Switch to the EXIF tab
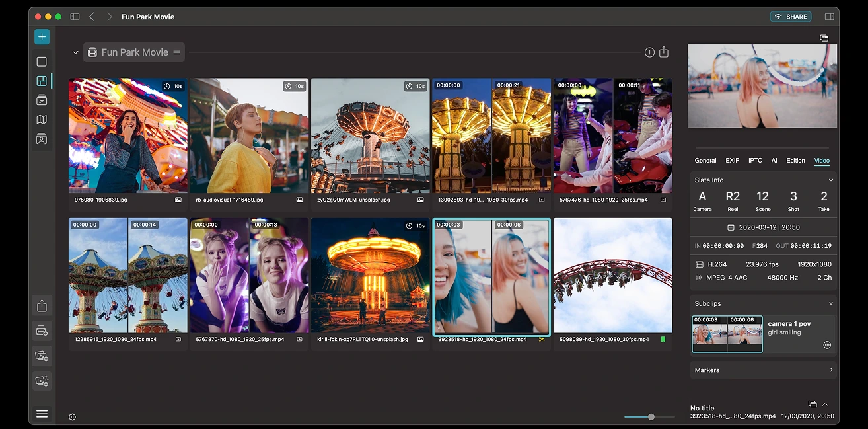 [732, 161]
